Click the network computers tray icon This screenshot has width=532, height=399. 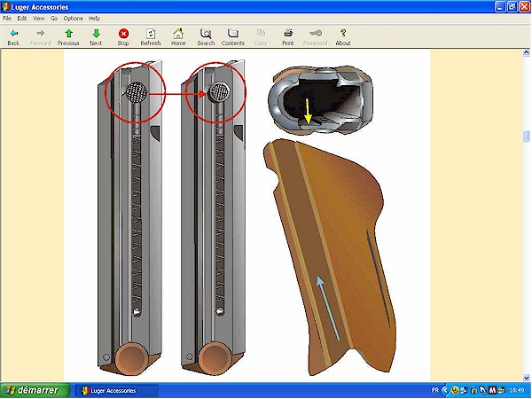pos(464,390)
